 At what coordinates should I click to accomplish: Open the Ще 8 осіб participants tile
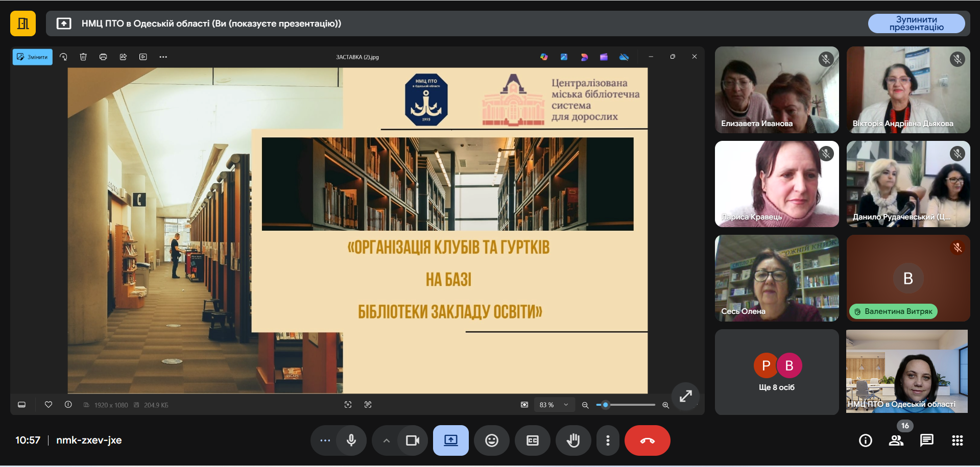[776, 372]
